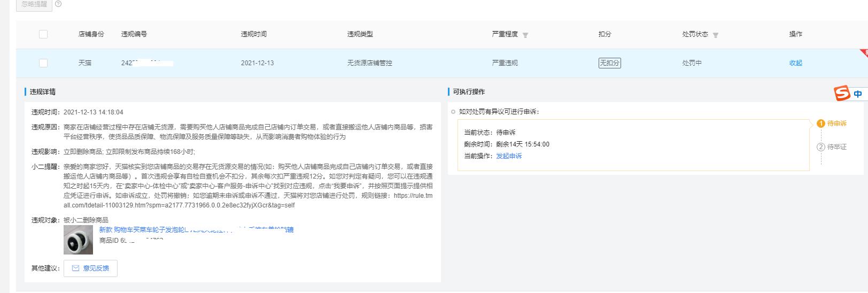Collapse the row via 收起 link
868x293 pixels.
[x=796, y=63]
